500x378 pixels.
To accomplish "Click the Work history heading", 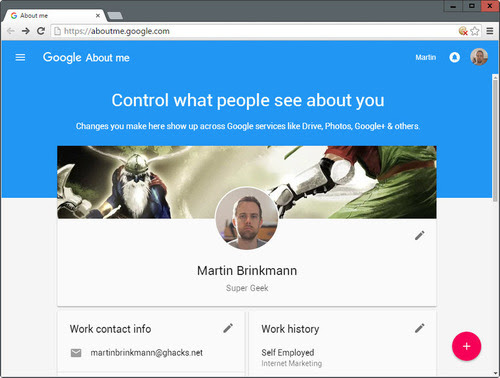I will tap(290, 329).
